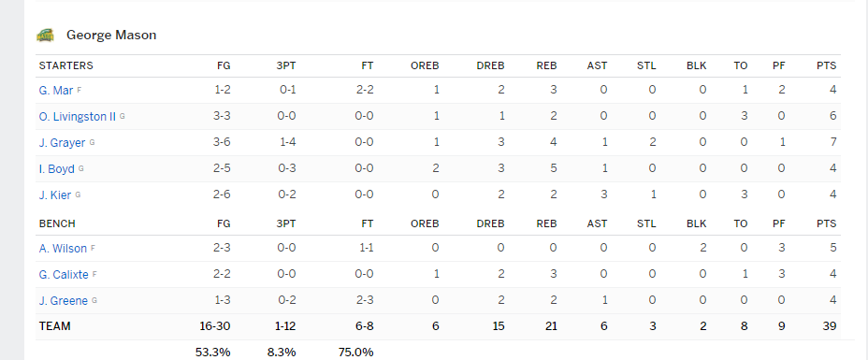Click the PTS column header in starters
This screenshot has height=360, width=868.
[826, 65]
